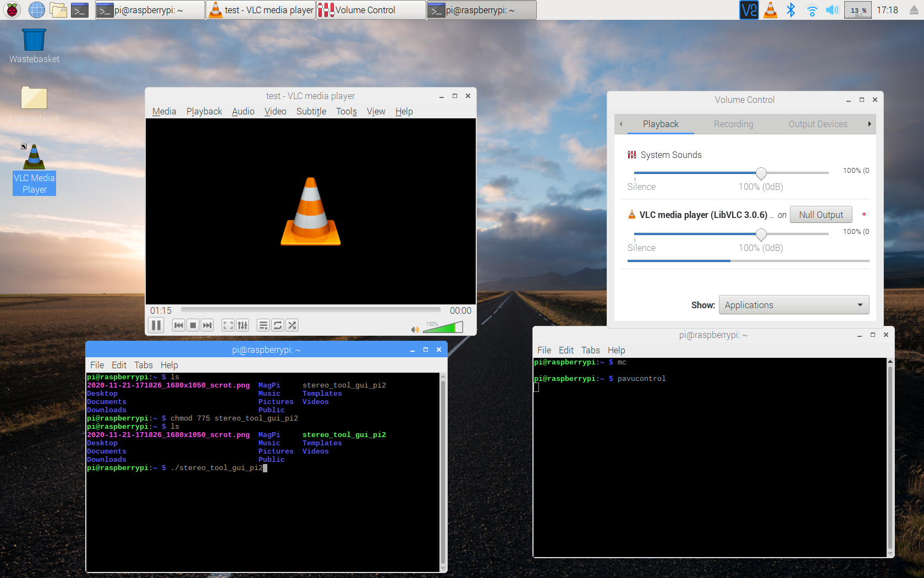The height and width of the screenshot is (578, 924).
Task: Open the VLC Tools menu
Action: [x=346, y=111]
